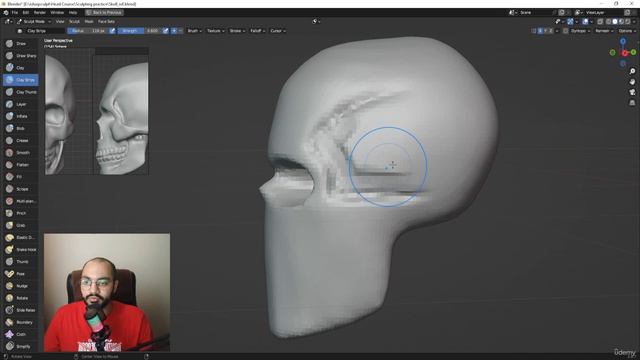Image resolution: width=640 pixels, height=360 pixels.
Task: Select the Blob brush tool
Action: [20, 129]
